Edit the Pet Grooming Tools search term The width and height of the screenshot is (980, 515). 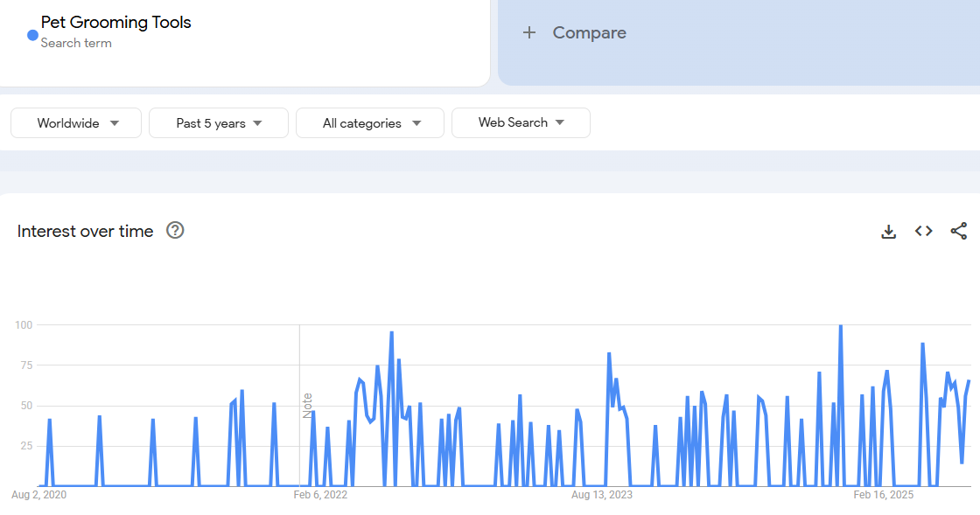[116, 23]
